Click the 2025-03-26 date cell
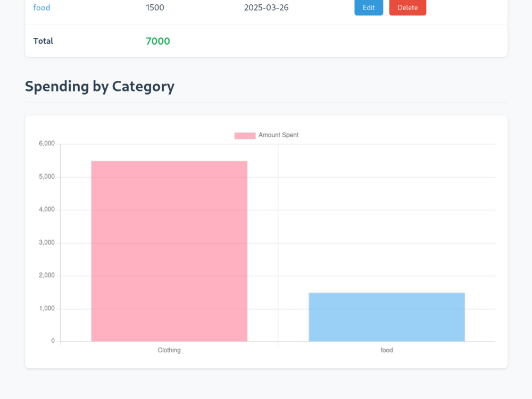Image resolution: width=532 pixels, height=399 pixels. [266, 7]
